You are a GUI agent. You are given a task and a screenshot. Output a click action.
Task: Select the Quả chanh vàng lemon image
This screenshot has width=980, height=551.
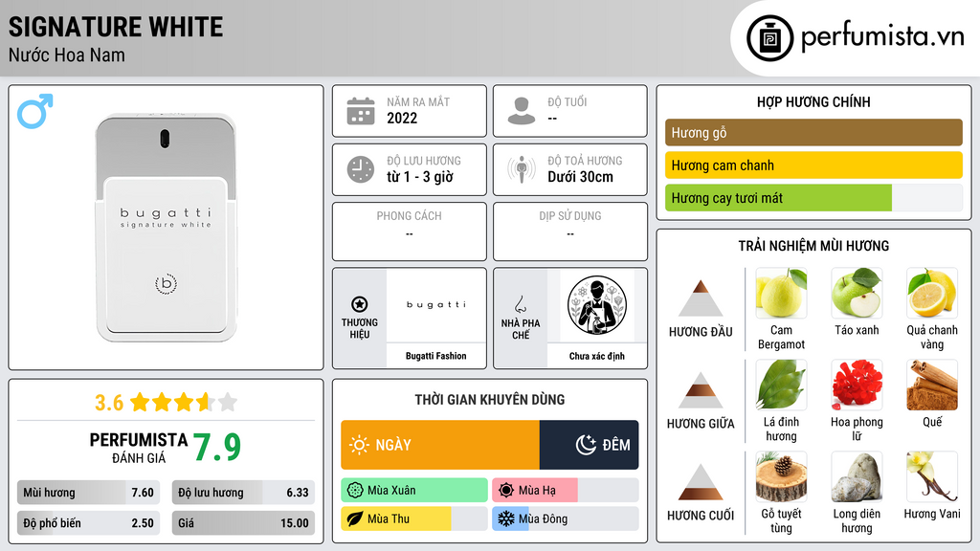coord(932,293)
